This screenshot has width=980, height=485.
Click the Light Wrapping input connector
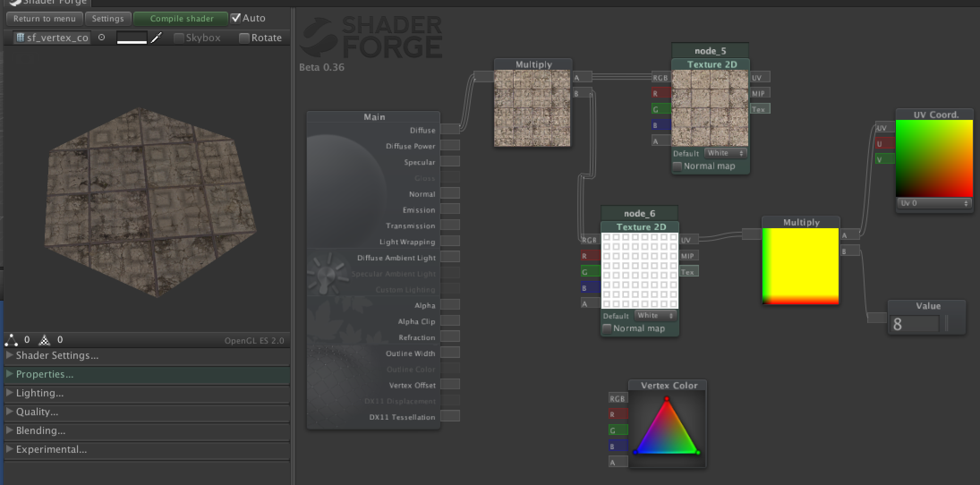(450, 241)
